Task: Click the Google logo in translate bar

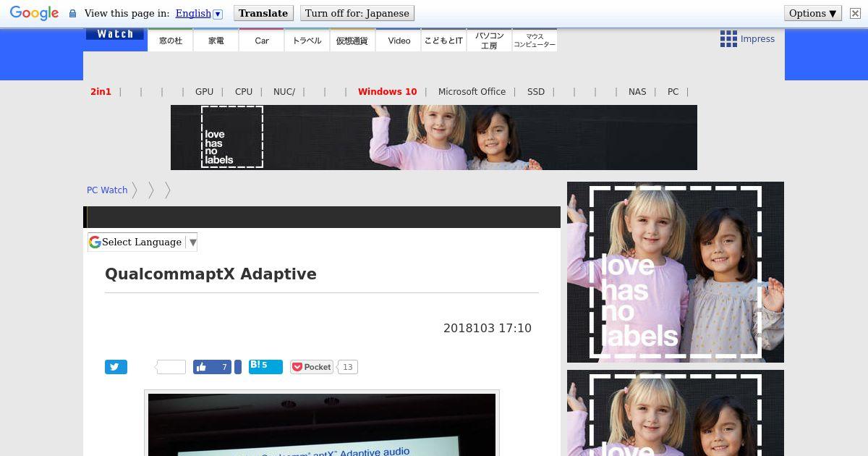Action: [x=34, y=13]
